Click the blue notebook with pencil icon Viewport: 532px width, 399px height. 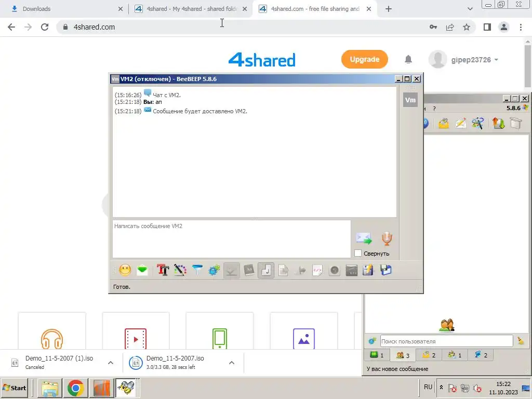tap(368, 270)
